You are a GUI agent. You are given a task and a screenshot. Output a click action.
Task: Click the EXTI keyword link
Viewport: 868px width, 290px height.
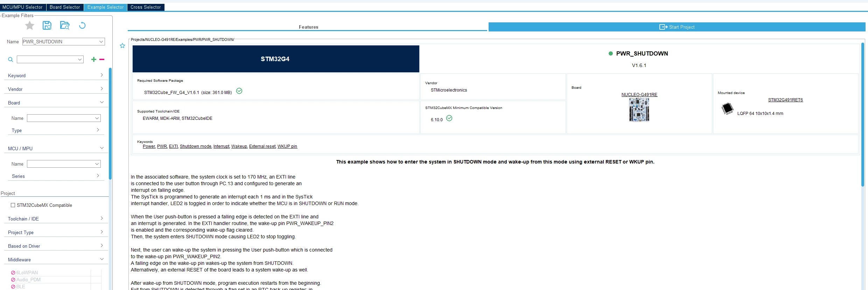click(x=173, y=146)
